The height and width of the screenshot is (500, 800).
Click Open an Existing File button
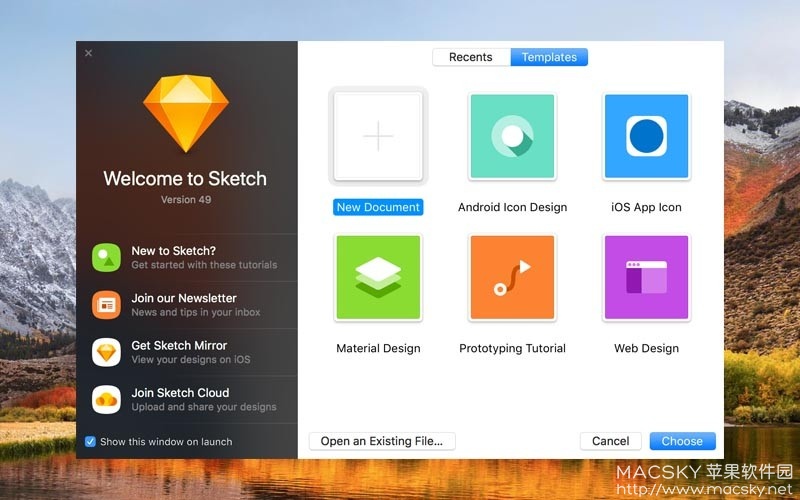tap(382, 441)
